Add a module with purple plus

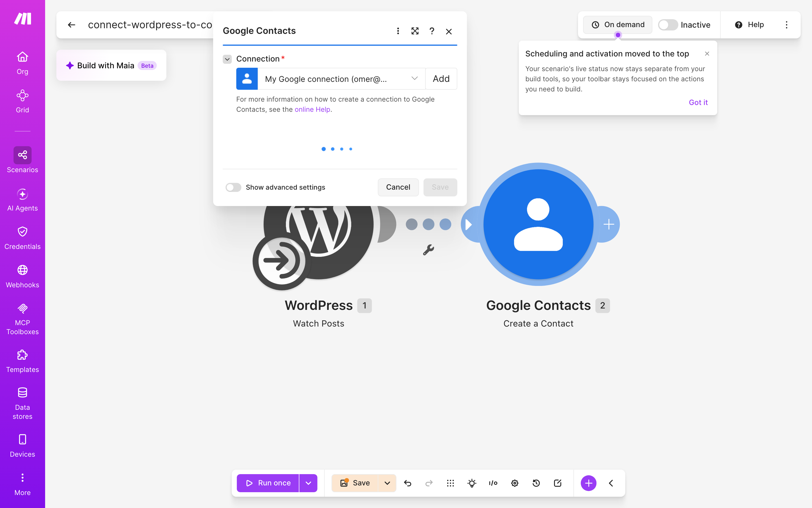click(588, 483)
